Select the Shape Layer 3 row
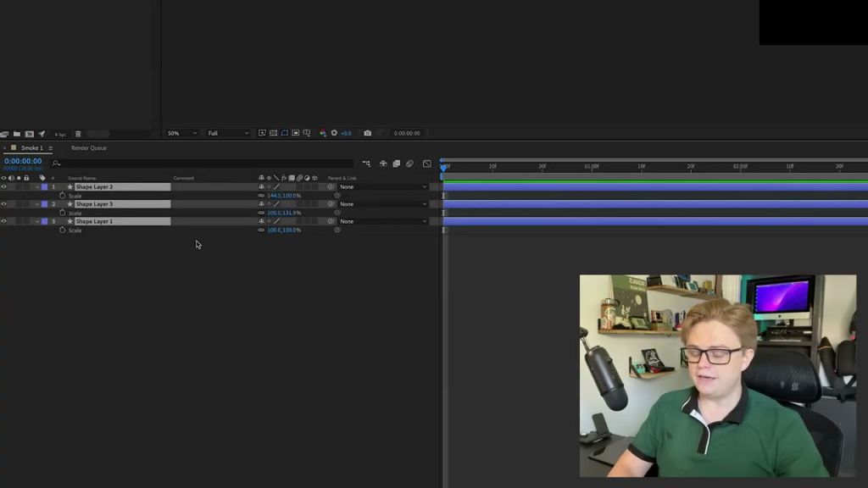This screenshot has width=868, height=488. pos(122,204)
